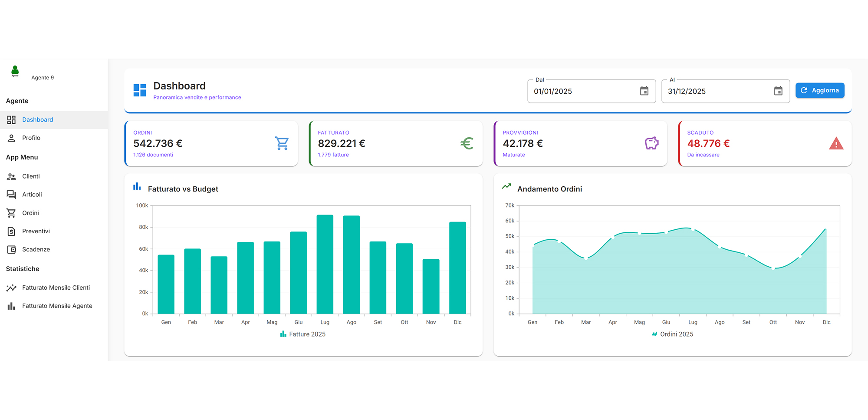Open the Al date calendar picker
Viewport: 868px width, 420px height.
[778, 91]
